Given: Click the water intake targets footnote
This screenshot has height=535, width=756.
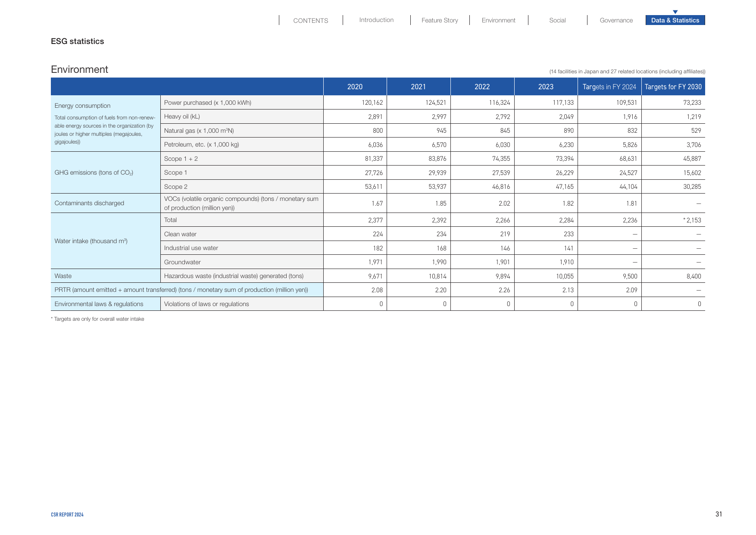Looking at the screenshot, I should [x=97, y=319].
